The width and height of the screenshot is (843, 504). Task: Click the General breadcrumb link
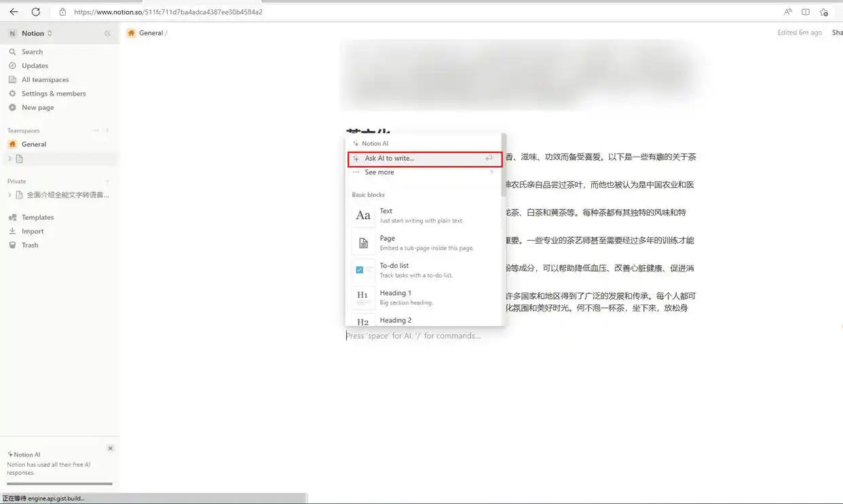pyautogui.click(x=150, y=33)
